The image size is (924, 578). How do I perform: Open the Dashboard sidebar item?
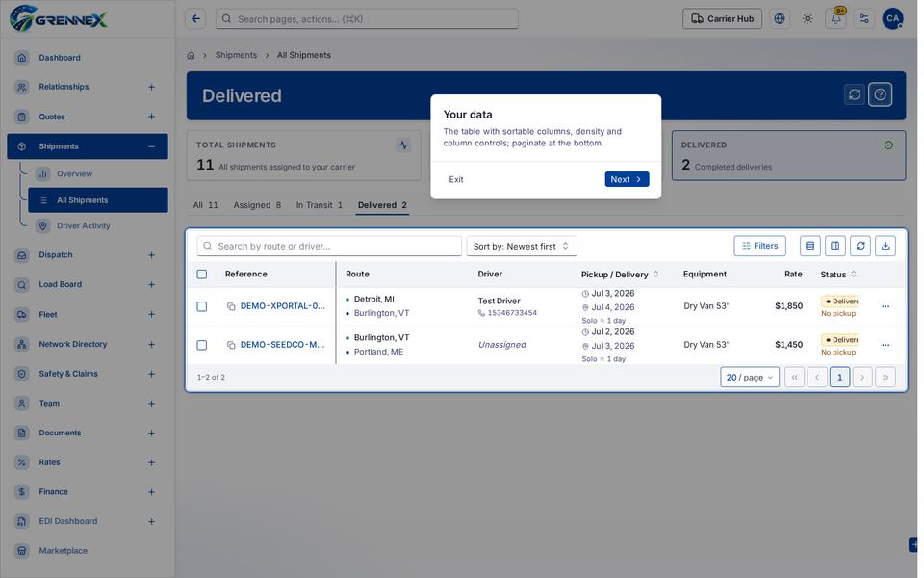click(x=88, y=58)
